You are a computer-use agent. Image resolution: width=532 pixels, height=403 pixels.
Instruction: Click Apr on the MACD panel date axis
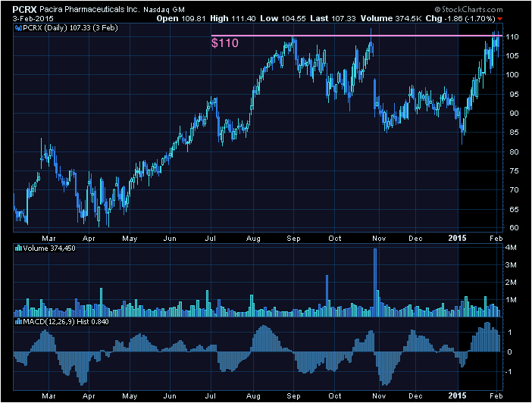[x=89, y=396]
